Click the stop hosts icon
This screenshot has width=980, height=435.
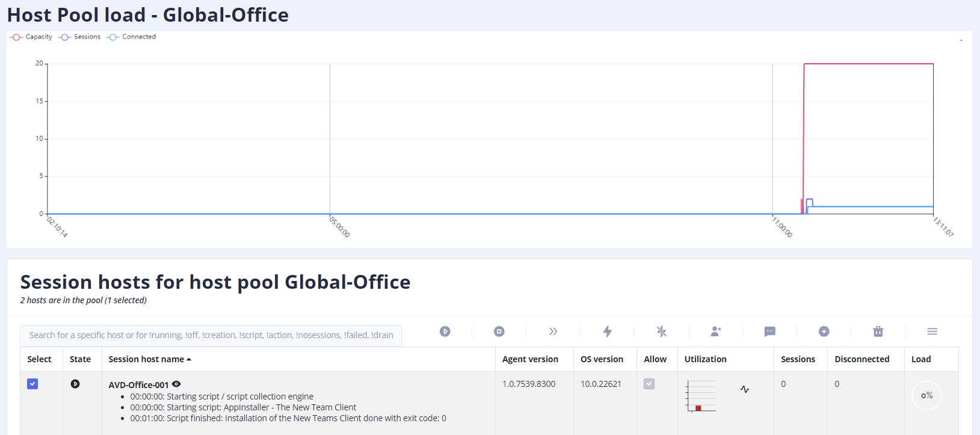tap(499, 332)
